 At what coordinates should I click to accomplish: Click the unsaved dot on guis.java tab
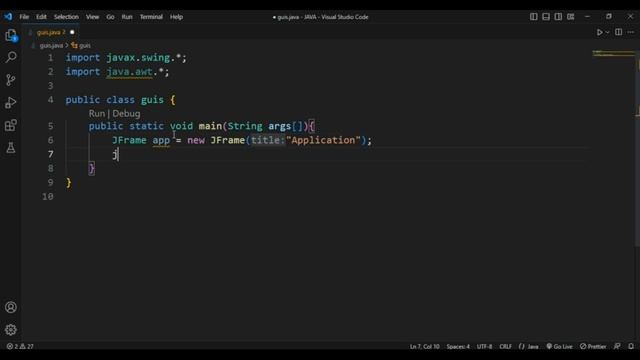pos(72,32)
